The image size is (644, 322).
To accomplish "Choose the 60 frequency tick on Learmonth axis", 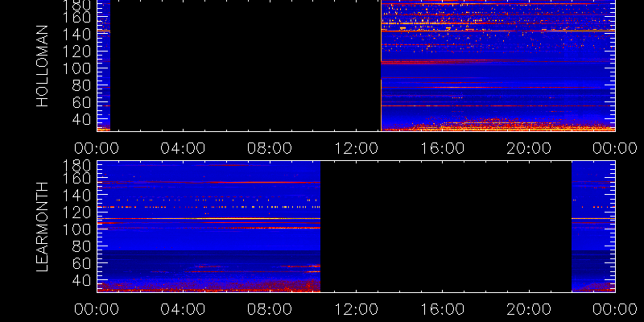I will tap(82, 264).
